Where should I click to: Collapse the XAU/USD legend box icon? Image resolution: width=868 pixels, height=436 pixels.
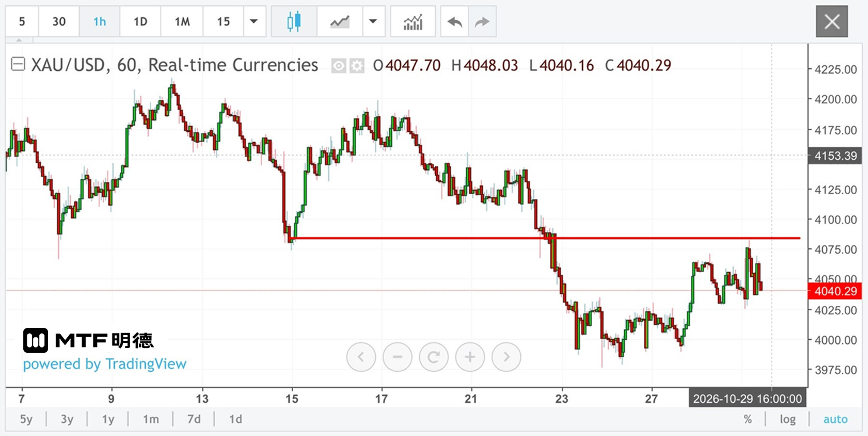coord(19,65)
